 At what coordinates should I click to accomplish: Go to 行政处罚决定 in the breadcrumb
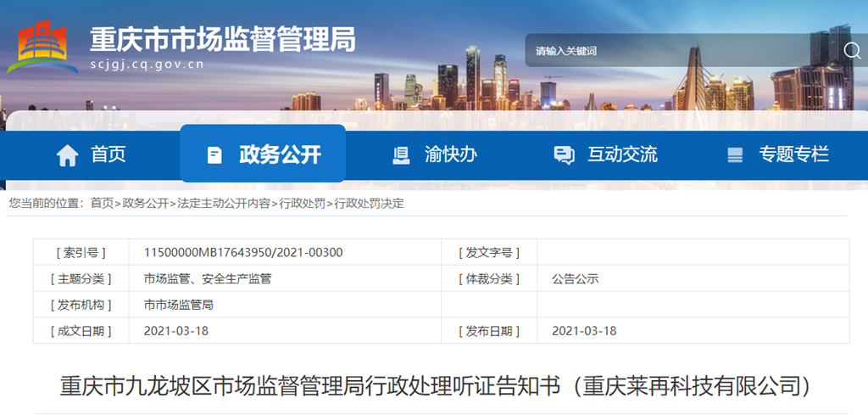369,204
